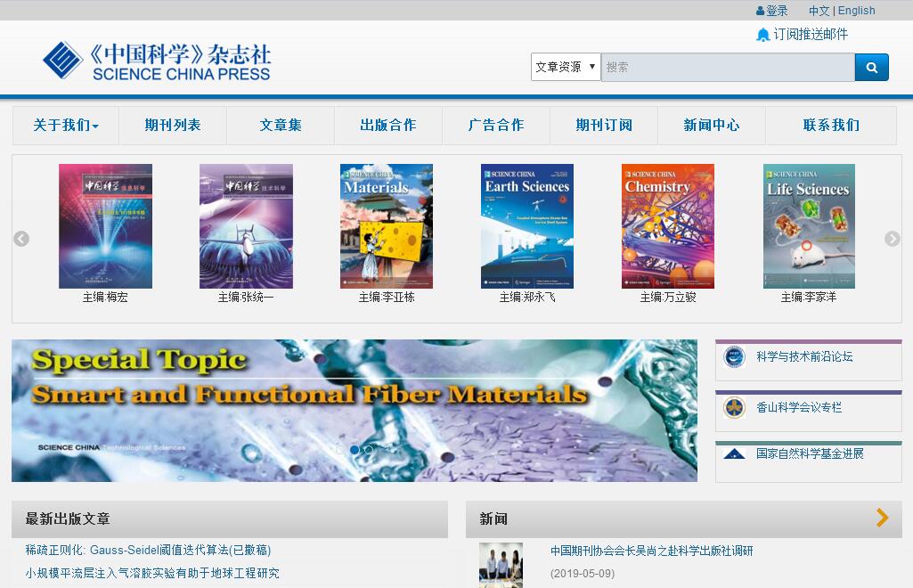
Task: Click the magnifying glass search button
Action: point(871,67)
